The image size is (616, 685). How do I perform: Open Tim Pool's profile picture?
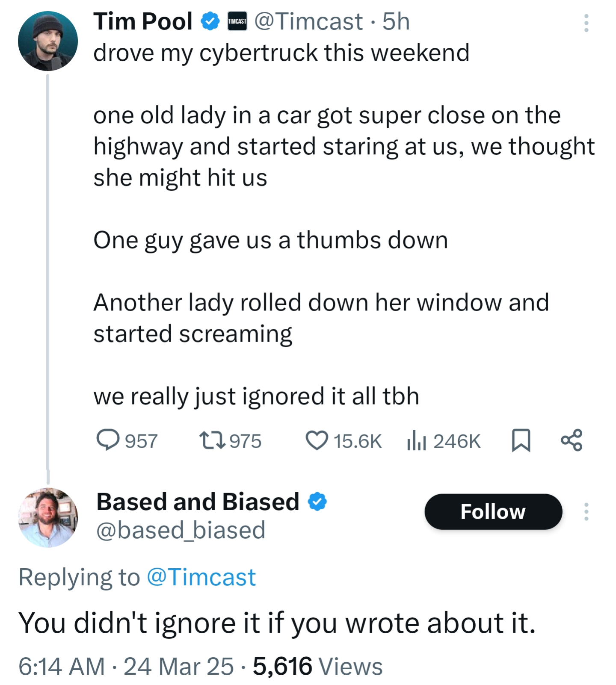coord(48,41)
